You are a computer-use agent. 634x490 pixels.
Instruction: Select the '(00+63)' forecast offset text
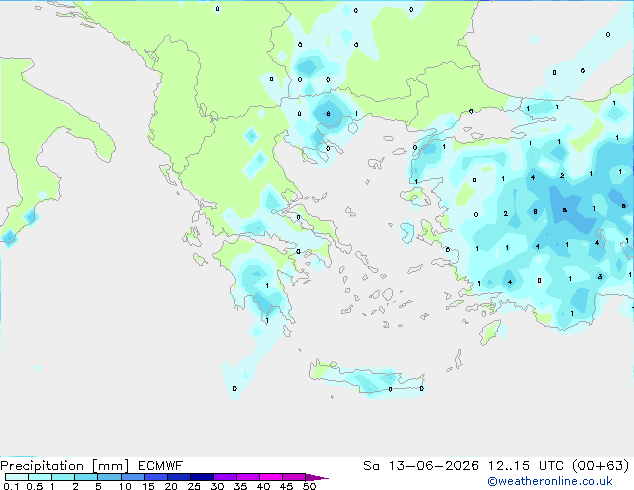pyautogui.click(x=600, y=466)
